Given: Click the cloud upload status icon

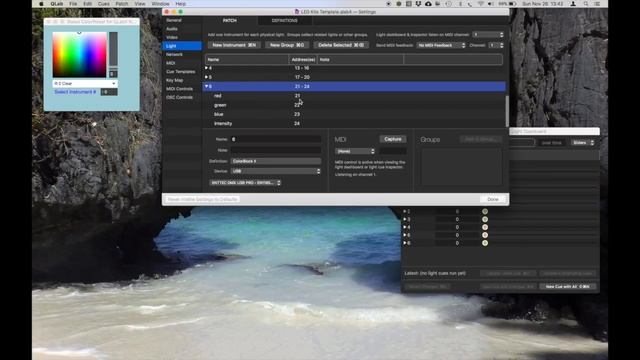Looking at the screenshot, I should (x=428, y=4).
